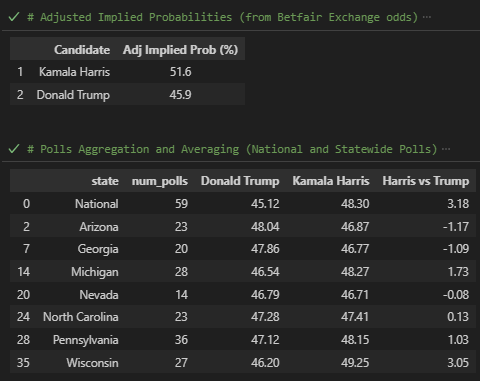480x381 pixels.
Task: Click the Adj Implied Prob (%) column header
Action: (x=180, y=50)
